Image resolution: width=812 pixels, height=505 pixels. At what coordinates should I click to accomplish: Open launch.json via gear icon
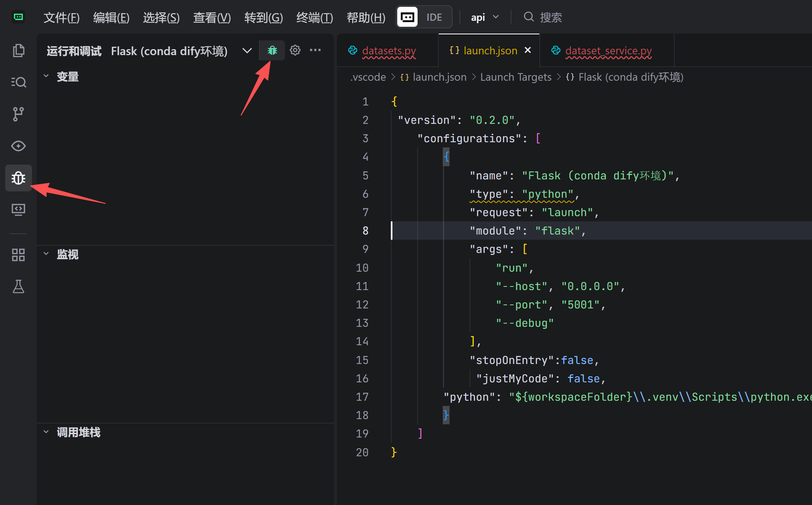click(x=295, y=50)
